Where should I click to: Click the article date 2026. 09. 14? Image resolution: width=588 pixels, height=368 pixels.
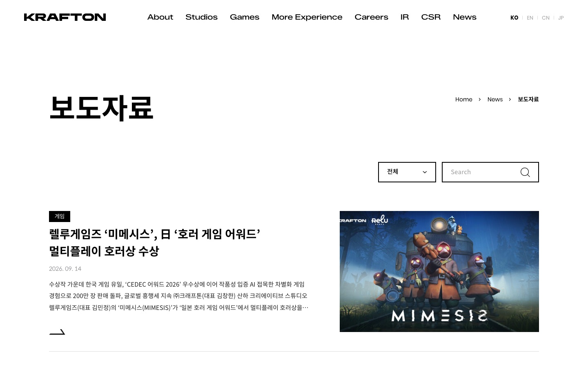tap(65, 269)
